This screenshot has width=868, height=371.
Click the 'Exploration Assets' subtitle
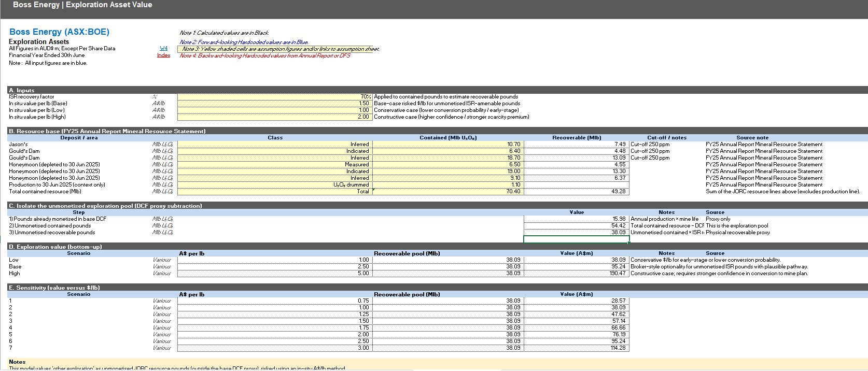point(39,41)
